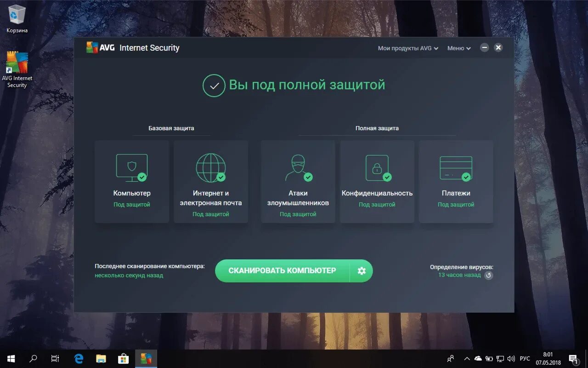Show hidden tray icons chevron
Viewport: 588px width, 368px height.
pos(467,359)
